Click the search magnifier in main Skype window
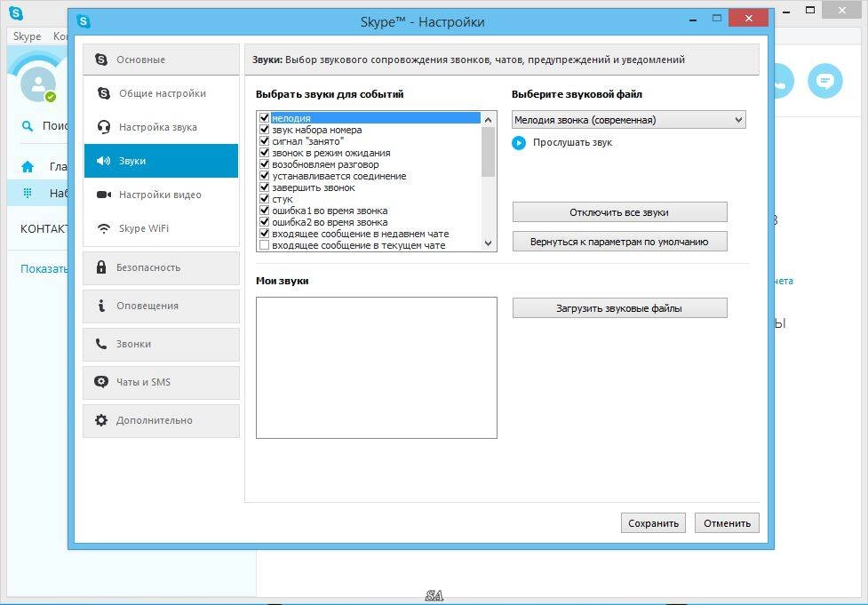 point(28,126)
